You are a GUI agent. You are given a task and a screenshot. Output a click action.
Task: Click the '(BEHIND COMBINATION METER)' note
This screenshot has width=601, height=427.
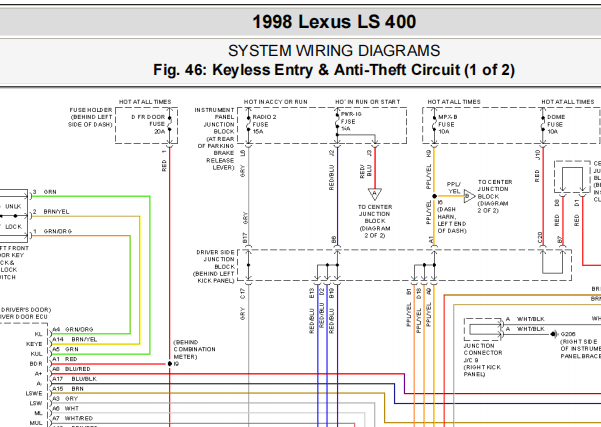[194, 349]
